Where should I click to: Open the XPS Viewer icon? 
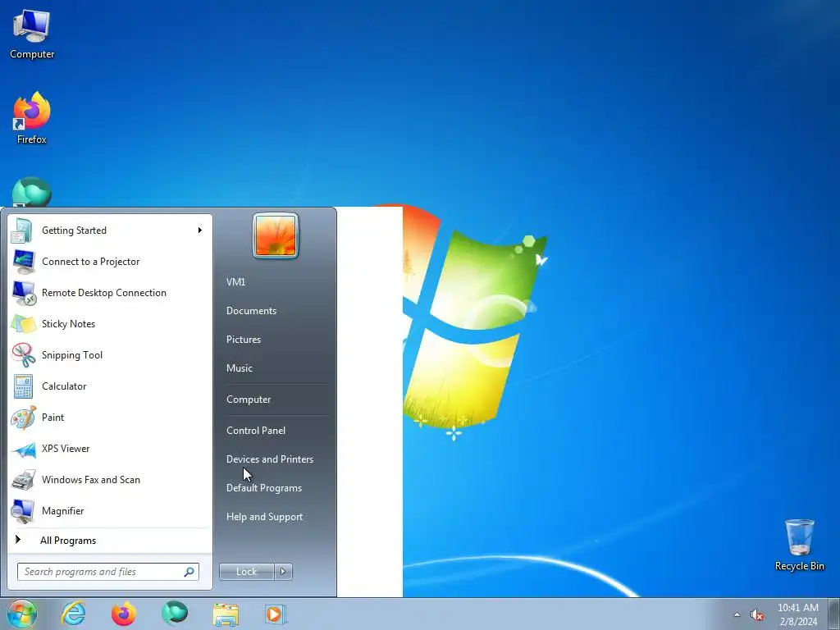23,449
